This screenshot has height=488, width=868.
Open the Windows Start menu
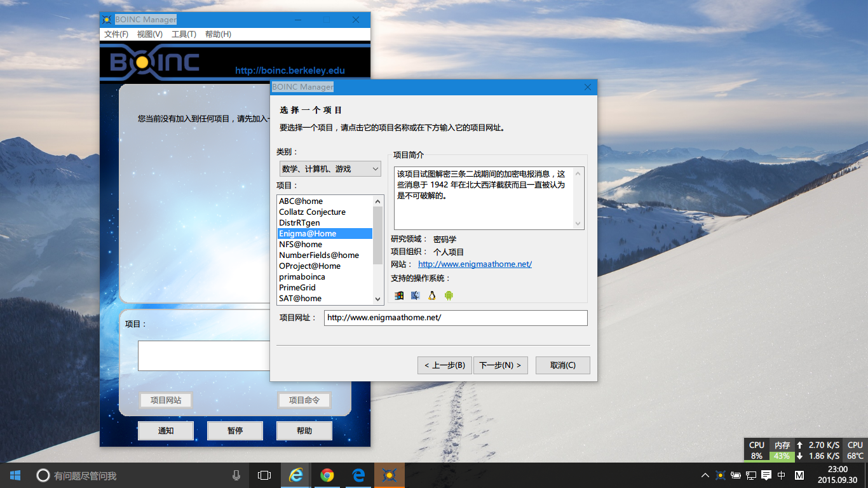[15, 475]
